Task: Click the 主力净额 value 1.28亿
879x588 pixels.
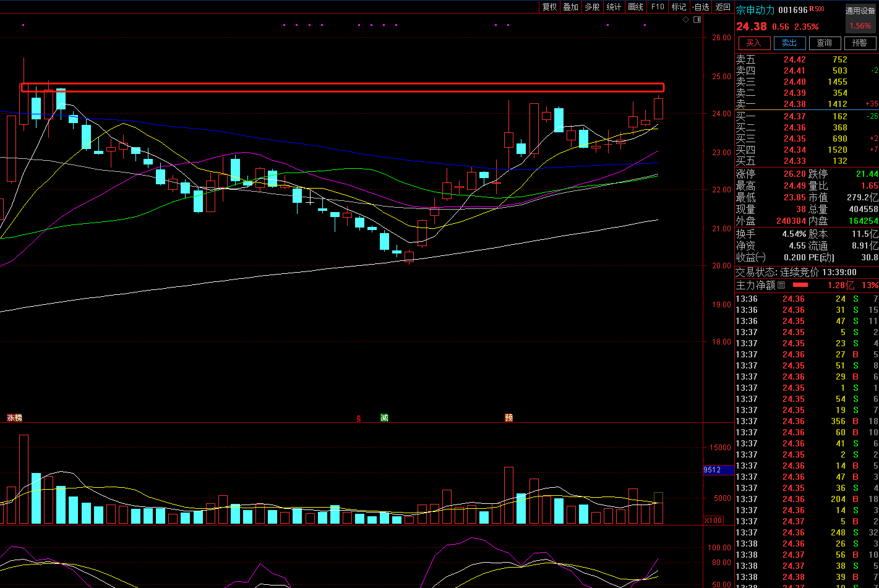Action: coord(841,285)
